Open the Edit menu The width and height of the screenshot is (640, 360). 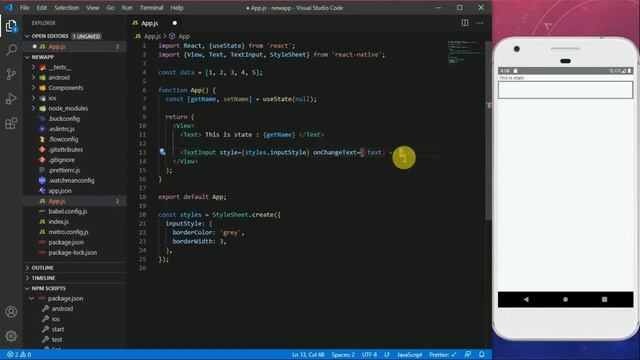(42, 8)
